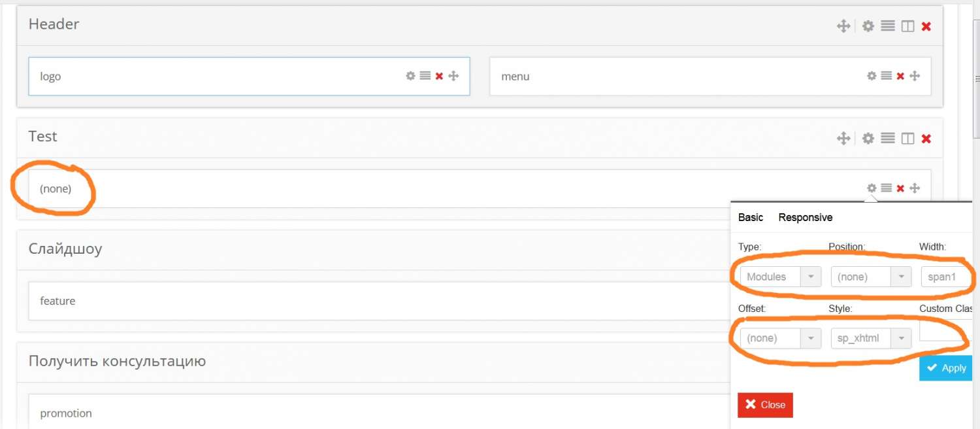The image size is (980, 429).
Task: Click the menu column move icon
Action: click(915, 76)
